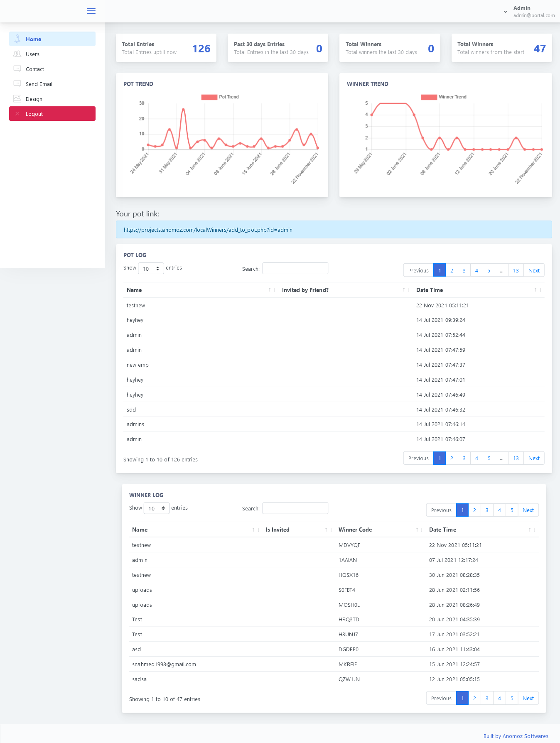Click the Contact chat icon

tap(17, 69)
